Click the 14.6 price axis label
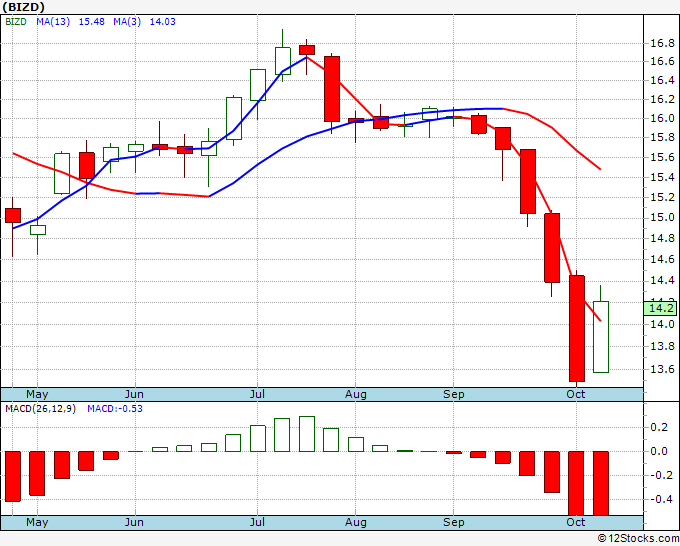 coord(662,259)
